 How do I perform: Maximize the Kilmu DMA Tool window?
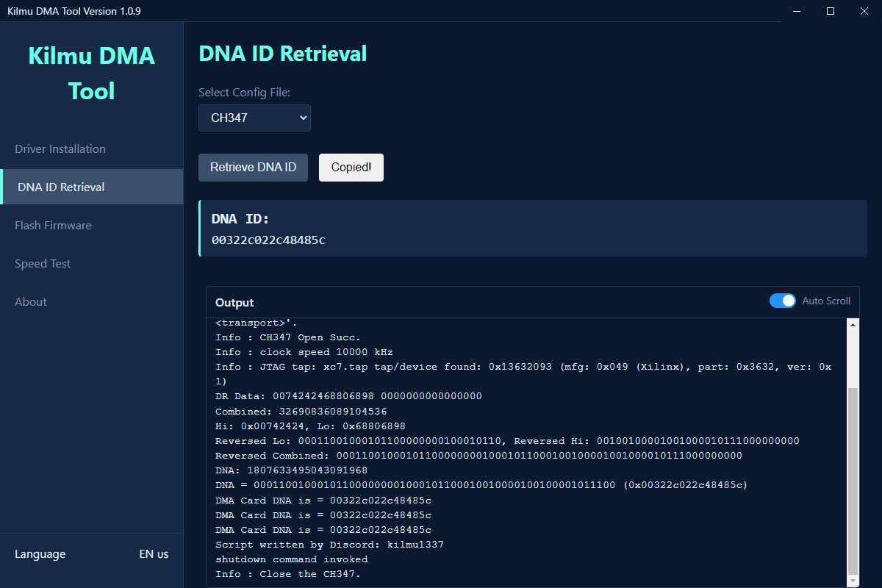[831, 11]
